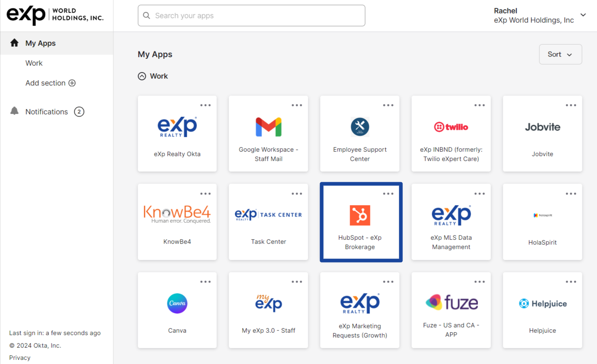This screenshot has height=364, width=597.
Task: Open Notifications in the sidebar
Action: (47, 112)
